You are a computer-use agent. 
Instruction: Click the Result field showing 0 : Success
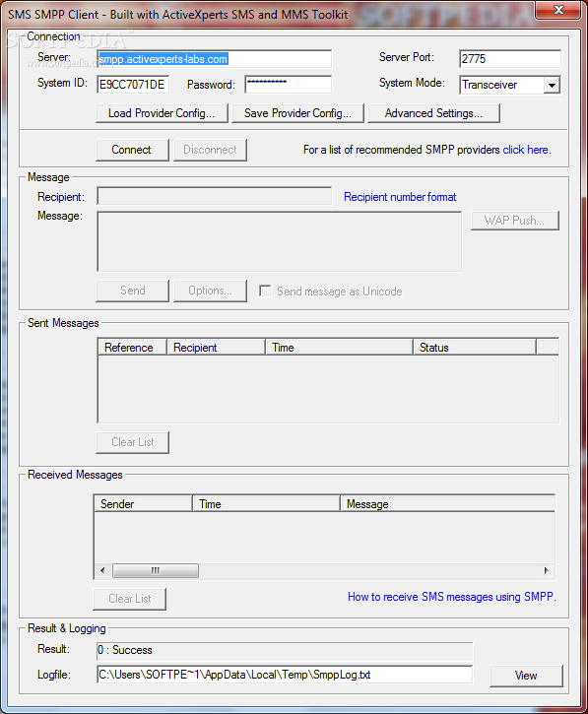[x=285, y=651]
